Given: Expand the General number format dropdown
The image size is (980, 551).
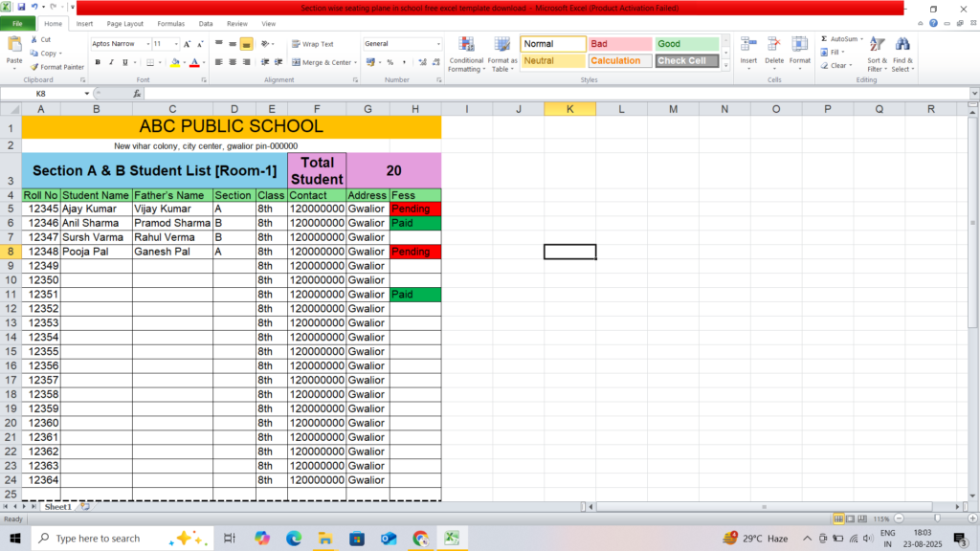Looking at the screenshot, I should (x=438, y=44).
